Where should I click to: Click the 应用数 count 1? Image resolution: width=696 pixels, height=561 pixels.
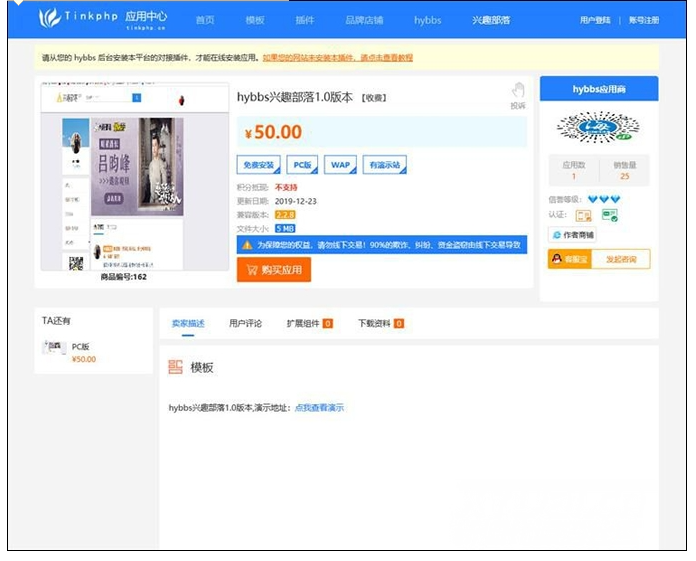573,176
